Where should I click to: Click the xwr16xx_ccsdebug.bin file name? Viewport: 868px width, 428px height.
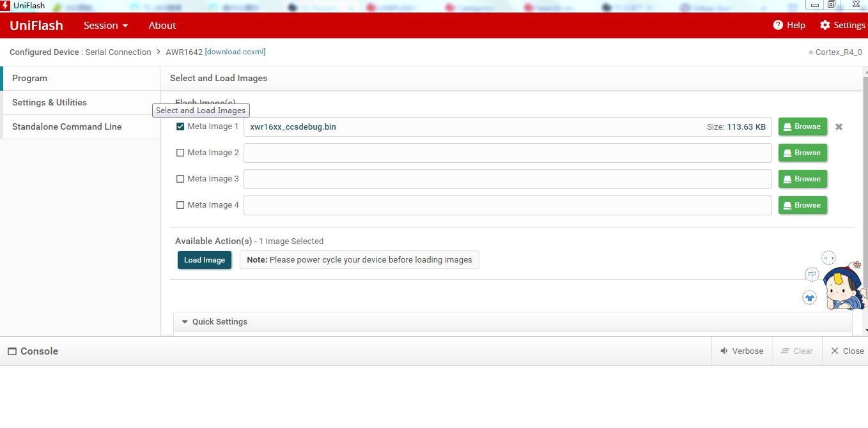(293, 126)
